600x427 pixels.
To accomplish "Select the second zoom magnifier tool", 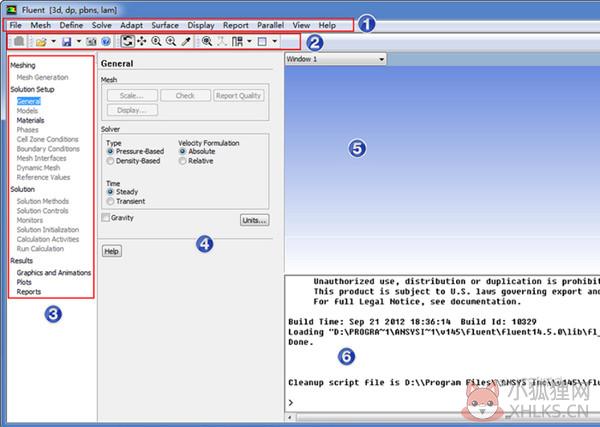I will click(171, 41).
